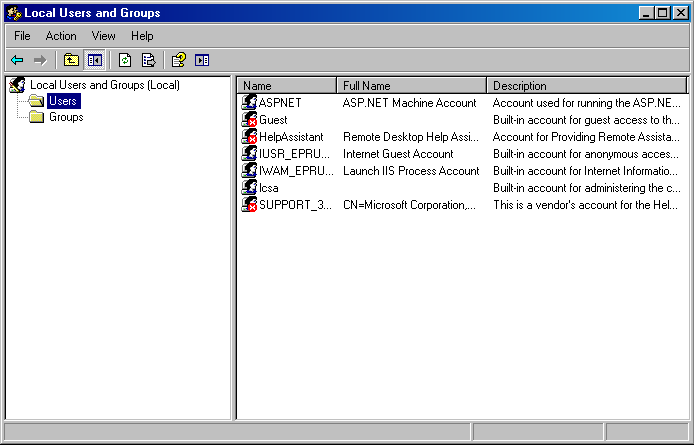Click the action pane toolbar icon
The width and height of the screenshot is (694, 446).
pos(202,60)
